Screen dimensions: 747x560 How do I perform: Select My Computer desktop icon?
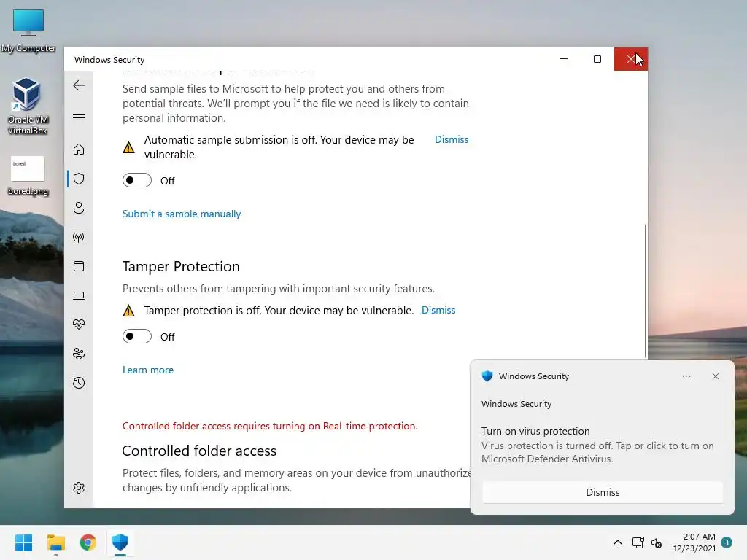[28, 31]
